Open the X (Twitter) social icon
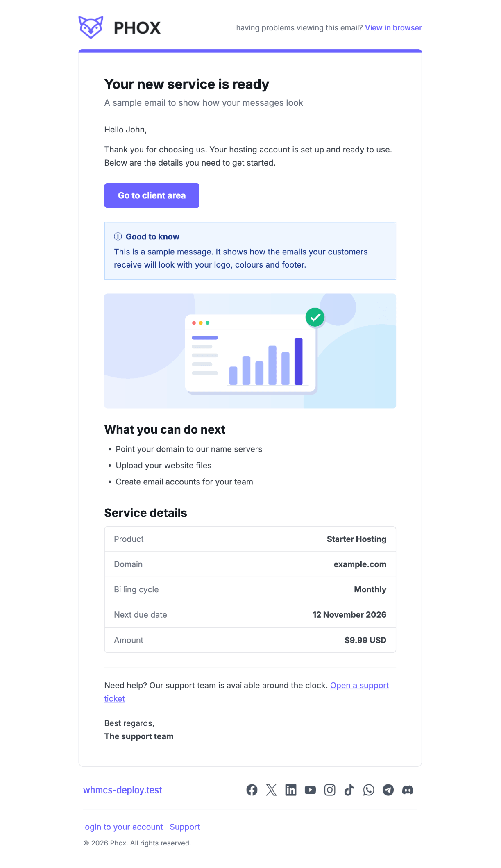Screen dimensions: 501x868 (x=271, y=790)
